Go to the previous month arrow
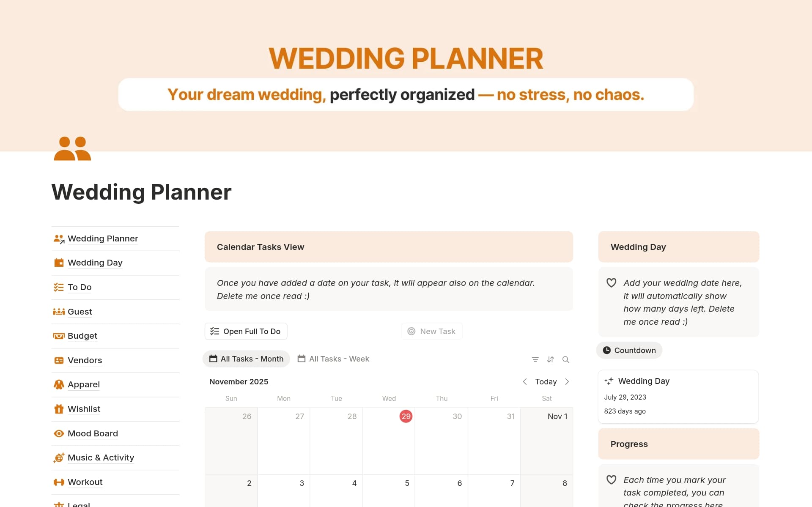 pyautogui.click(x=524, y=382)
